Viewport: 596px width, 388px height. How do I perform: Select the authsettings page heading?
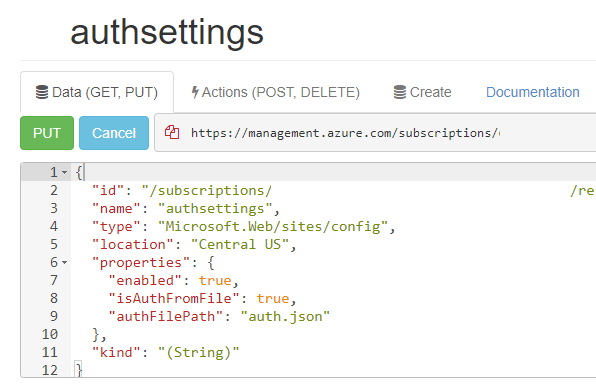(166, 32)
